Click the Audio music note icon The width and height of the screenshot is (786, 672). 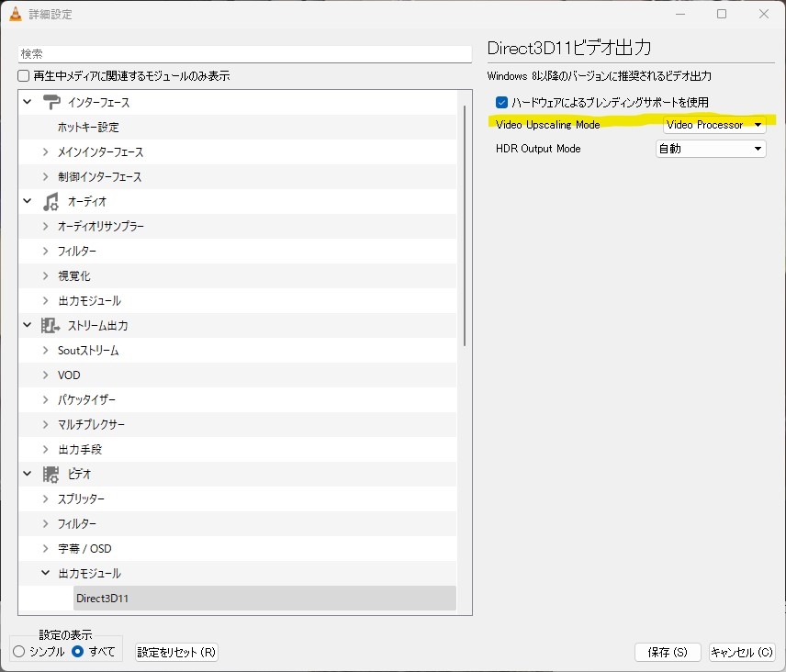(x=51, y=201)
